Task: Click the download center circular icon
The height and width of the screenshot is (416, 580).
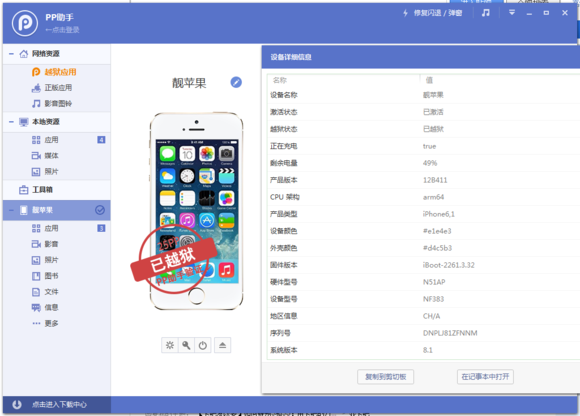Action: click(17, 405)
